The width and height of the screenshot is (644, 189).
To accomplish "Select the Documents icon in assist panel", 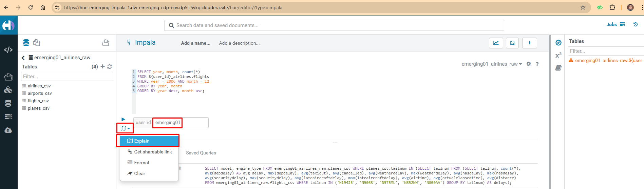I will (x=37, y=43).
